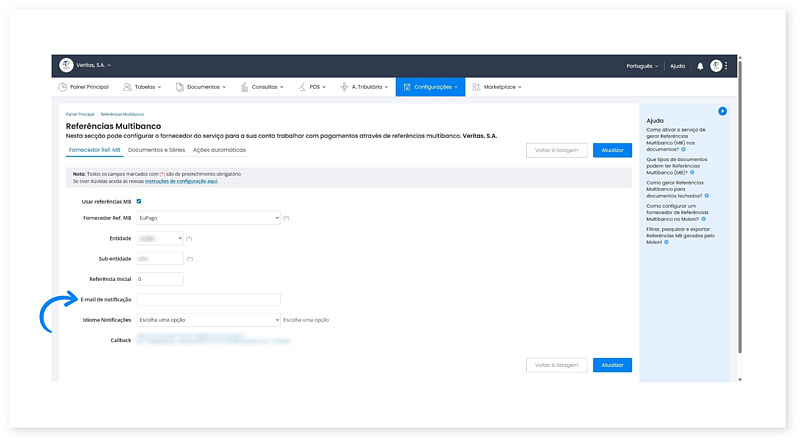Collapse the Ajuda panel with arrow icon
800x442 pixels.
coord(722,111)
